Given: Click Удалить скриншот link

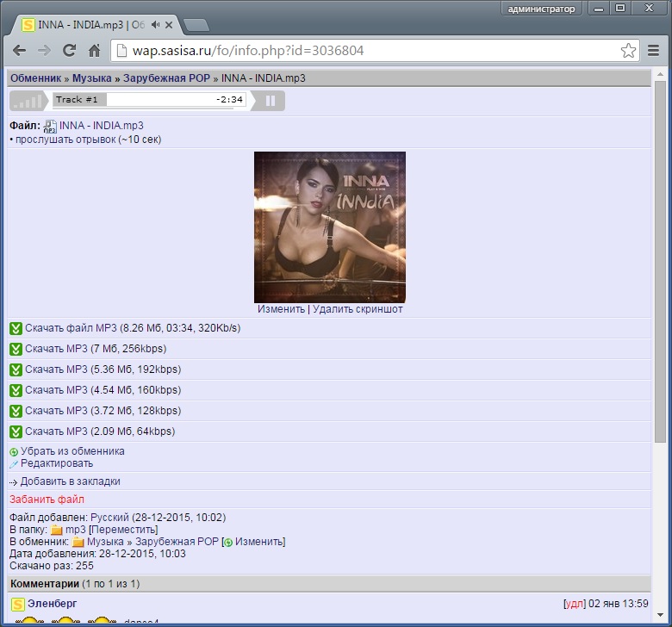Looking at the screenshot, I should coord(358,309).
